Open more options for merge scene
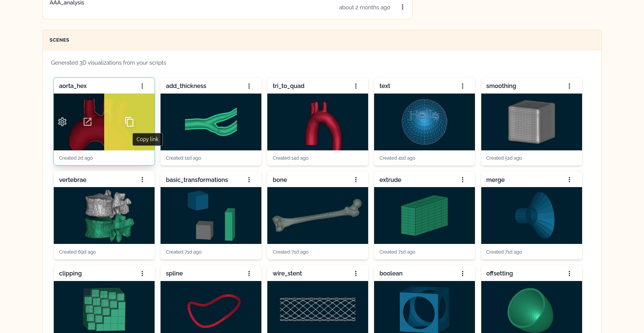The width and height of the screenshot is (644, 333). (x=569, y=180)
